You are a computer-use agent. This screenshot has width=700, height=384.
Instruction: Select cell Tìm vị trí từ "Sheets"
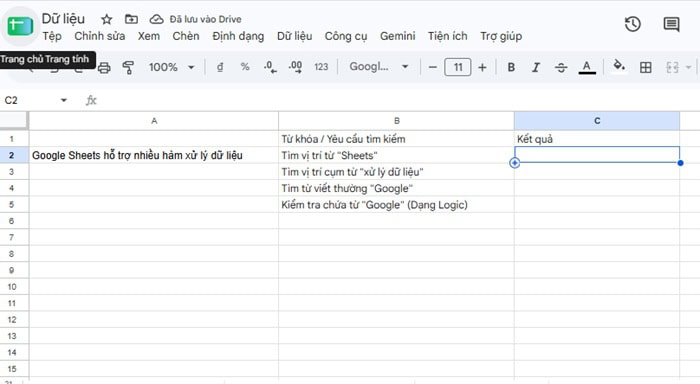pos(396,155)
